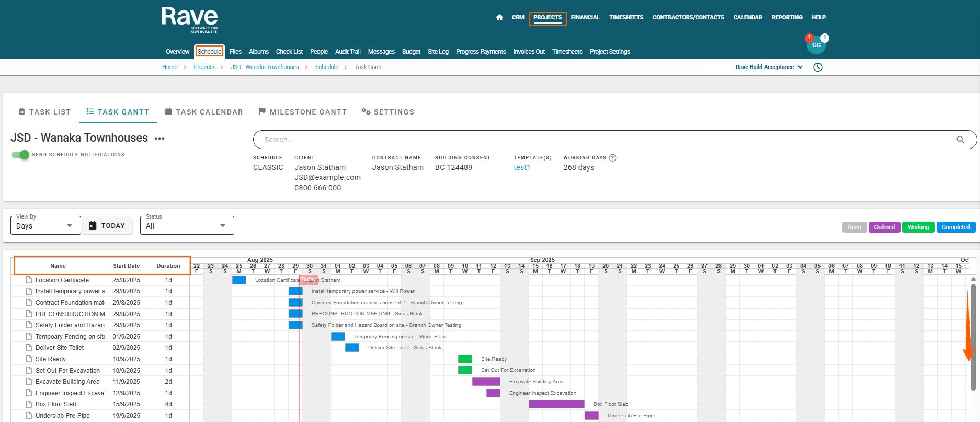980x422 pixels.
Task: Click the file icon for Deliver Site Toilet
Action: click(29, 348)
